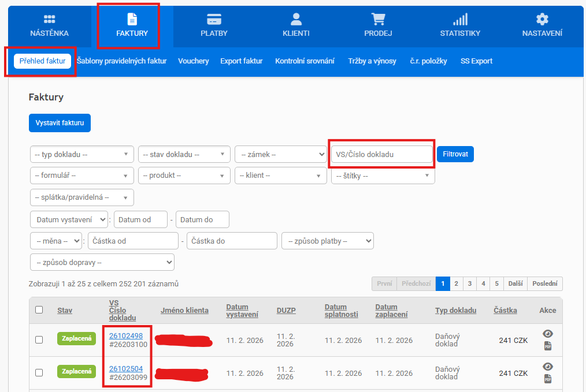Sort table by Typ dokladu header

coord(455,310)
